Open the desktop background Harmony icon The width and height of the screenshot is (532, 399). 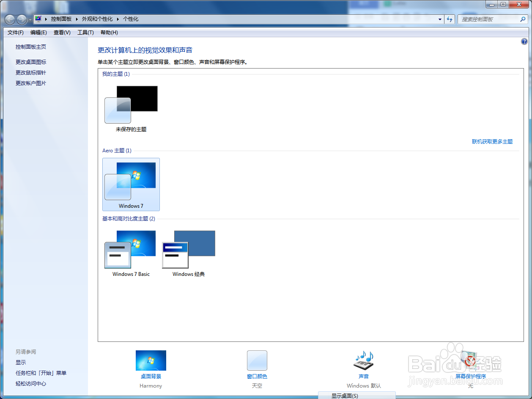[151, 360]
